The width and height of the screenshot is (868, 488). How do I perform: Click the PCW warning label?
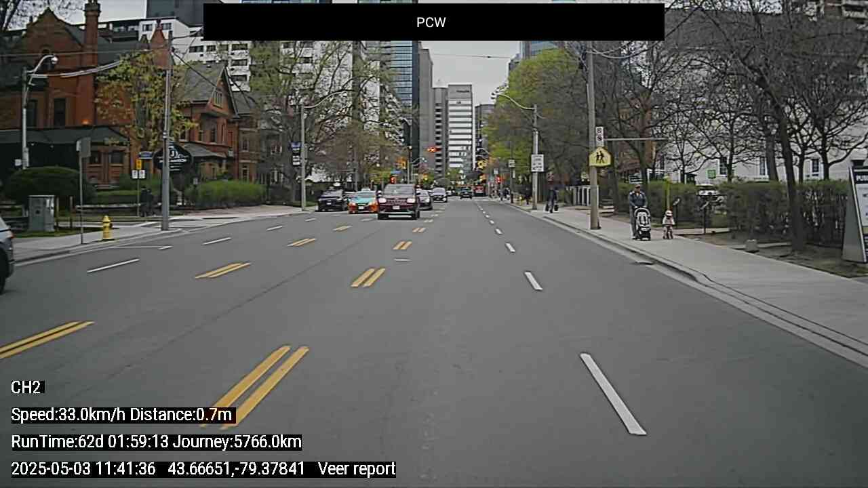[x=431, y=22]
